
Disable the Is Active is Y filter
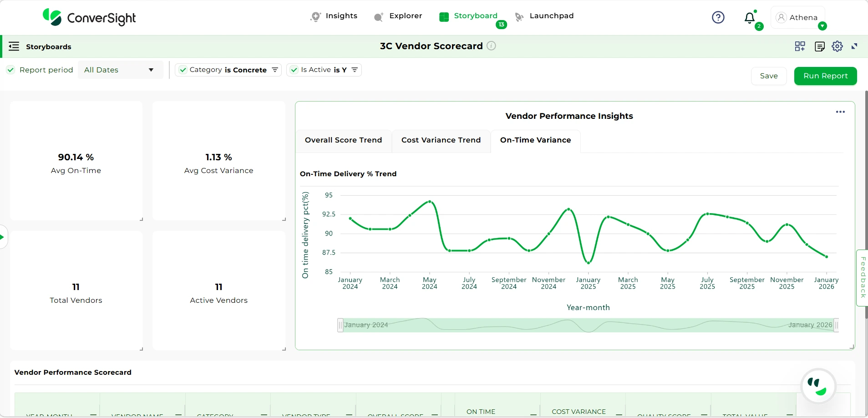(294, 70)
